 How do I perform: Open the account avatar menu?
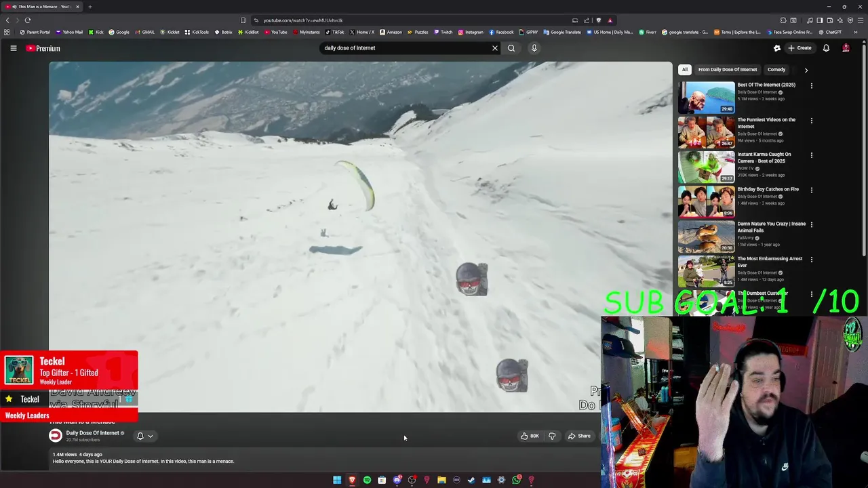846,48
